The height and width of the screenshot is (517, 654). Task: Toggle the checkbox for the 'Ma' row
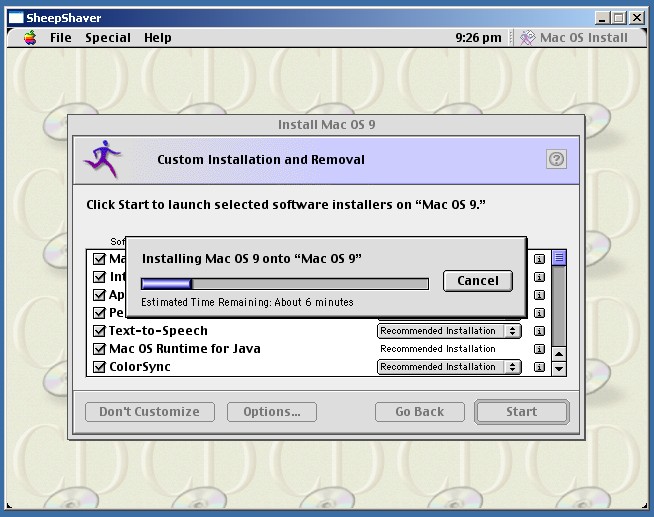[x=99, y=259]
